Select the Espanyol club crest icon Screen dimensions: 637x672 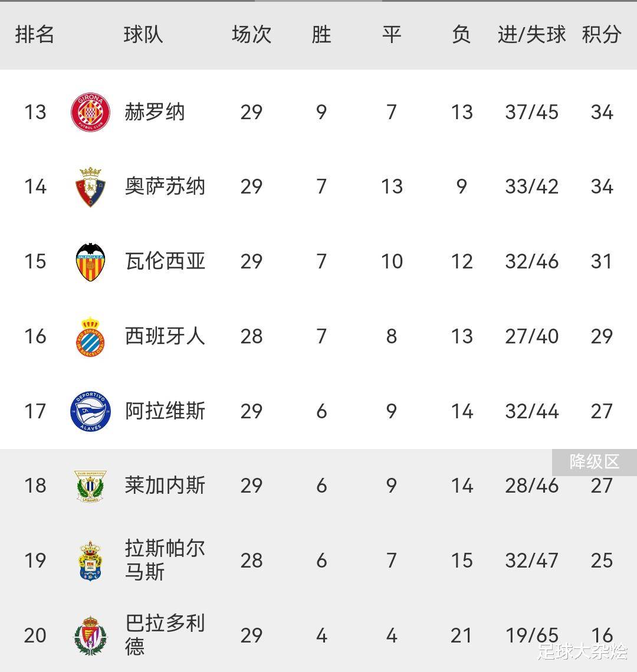pos(90,336)
